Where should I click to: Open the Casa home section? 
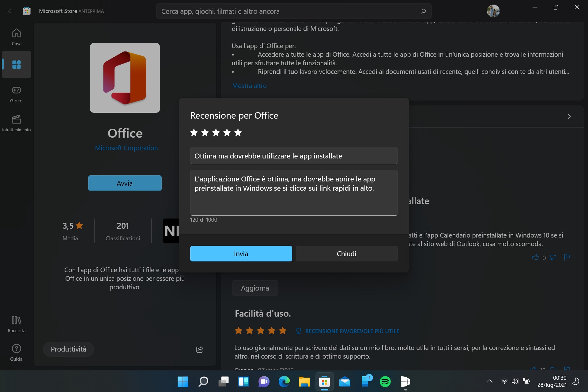(17, 37)
